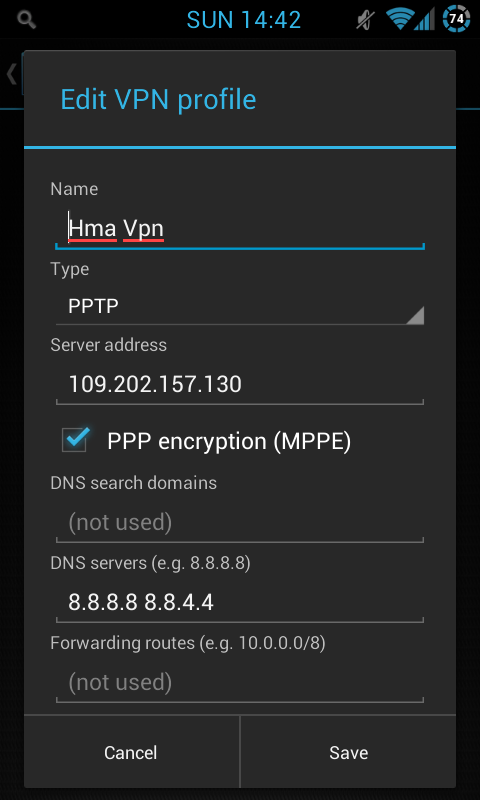Select the Forwarding routes field
Viewport: 480px width, 800px height.
click(x=240, y=683)
